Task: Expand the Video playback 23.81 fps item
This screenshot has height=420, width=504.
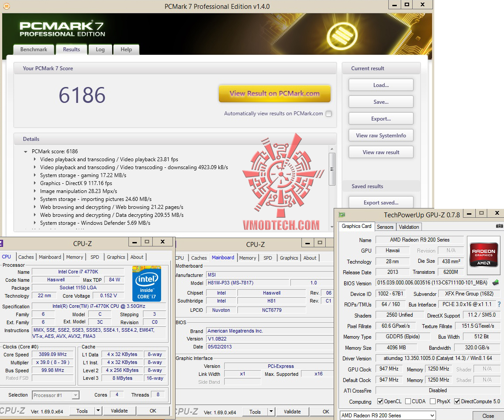Action: point(35,159)
